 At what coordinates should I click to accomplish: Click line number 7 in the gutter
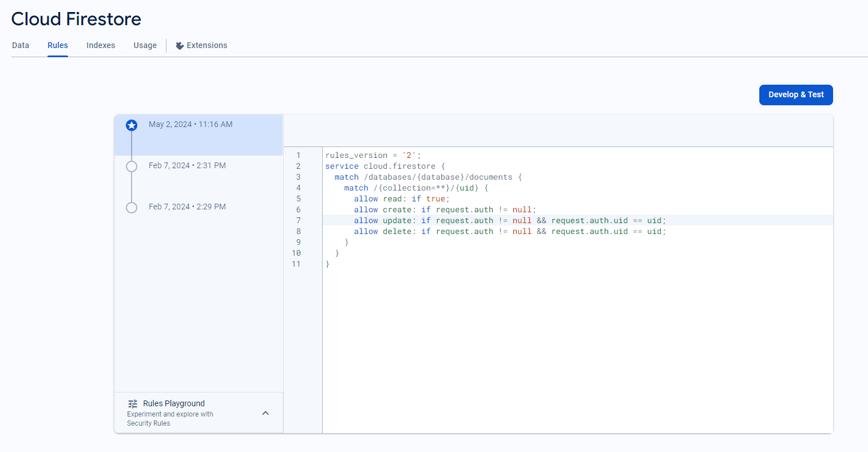point(298,221)
